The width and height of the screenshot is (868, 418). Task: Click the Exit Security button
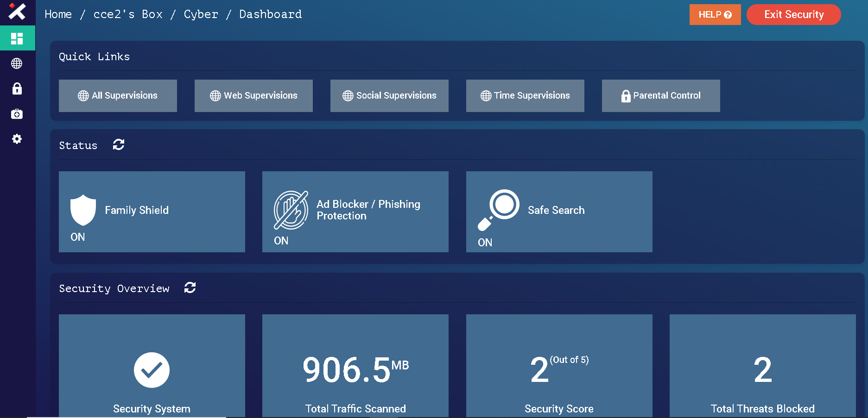(x=794, y=14)
